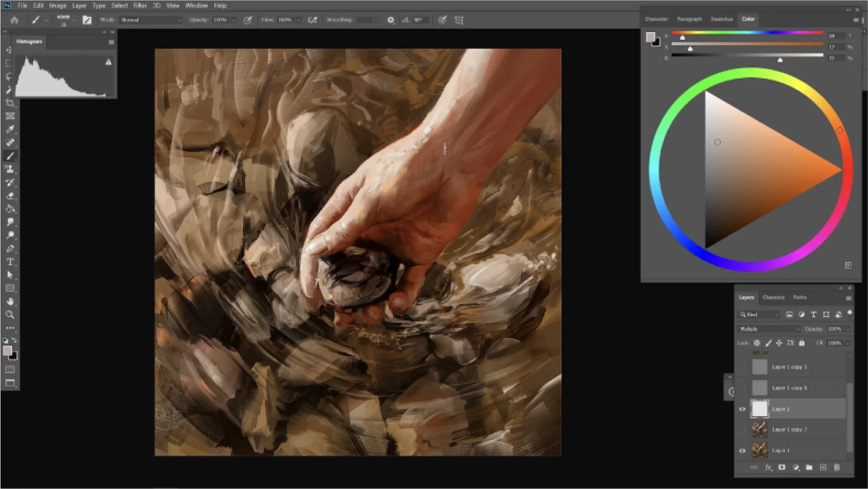The width and height of the screenshot is (868, 489).
Task: Click the histogram cached data warning triangle
Action: click(108, 62)
